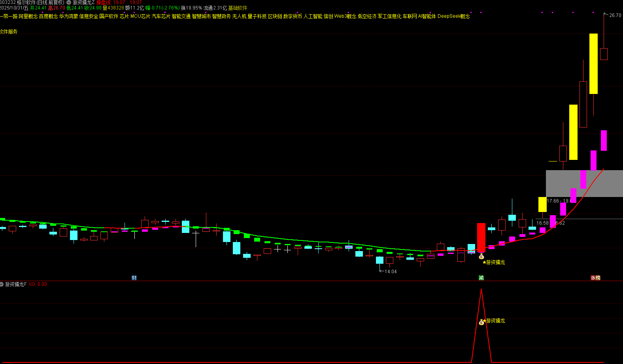Image resolution: width=623 pixels, height=364 pixels.
Task: Click the AI智能体 concept tag
Action: click(x=427, y=16)
